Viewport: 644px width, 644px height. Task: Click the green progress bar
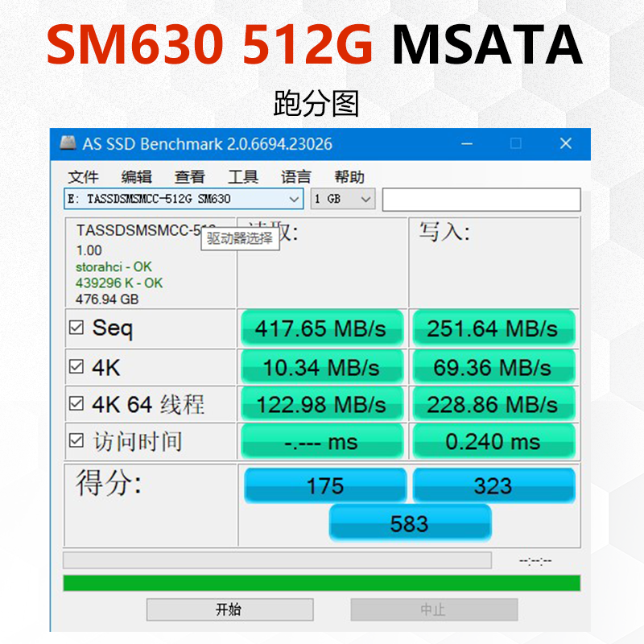coord(322,579)
